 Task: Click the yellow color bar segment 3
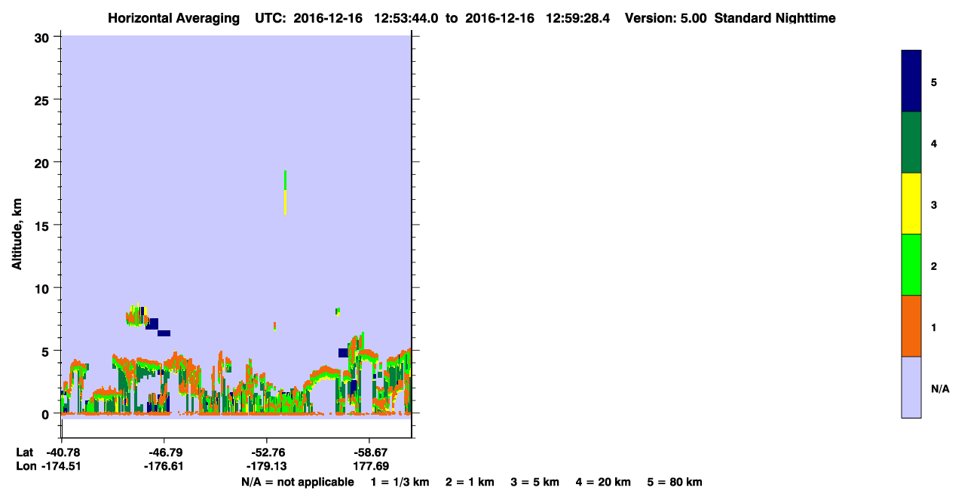click(x=911, y=204)
